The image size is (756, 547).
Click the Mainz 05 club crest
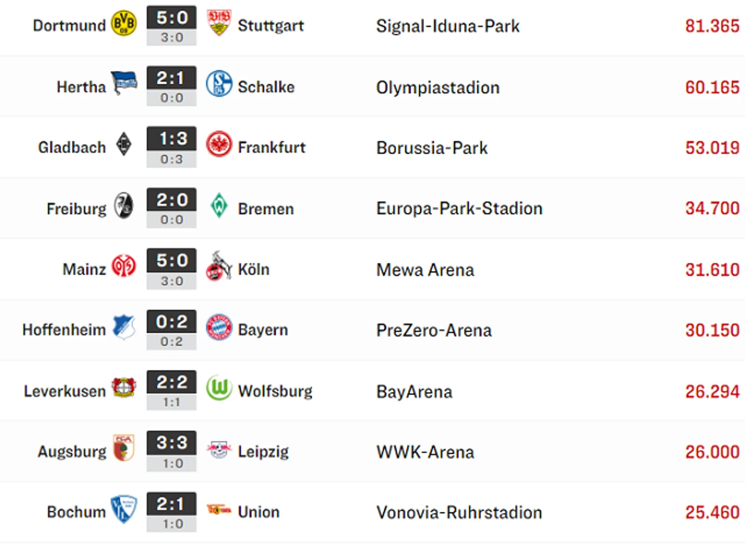coord(124,267)
